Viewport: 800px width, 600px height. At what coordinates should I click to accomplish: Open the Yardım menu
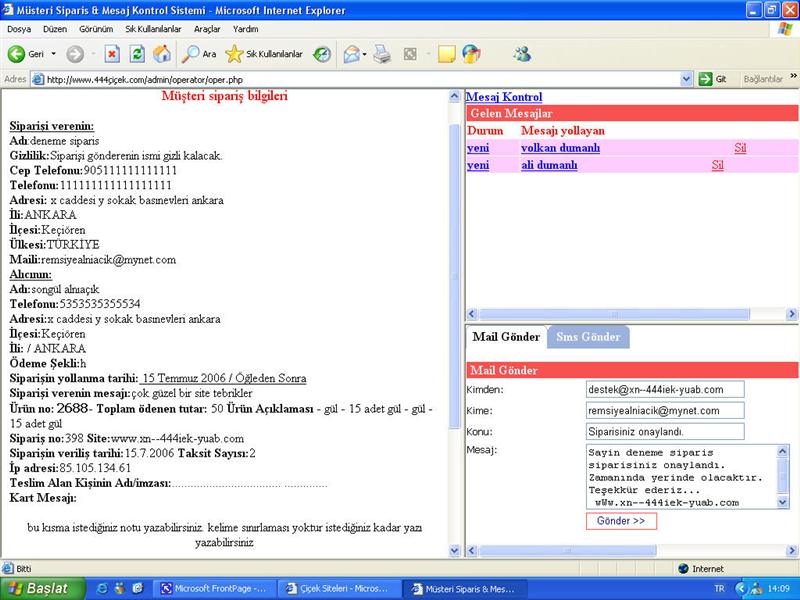pos(245,29)
